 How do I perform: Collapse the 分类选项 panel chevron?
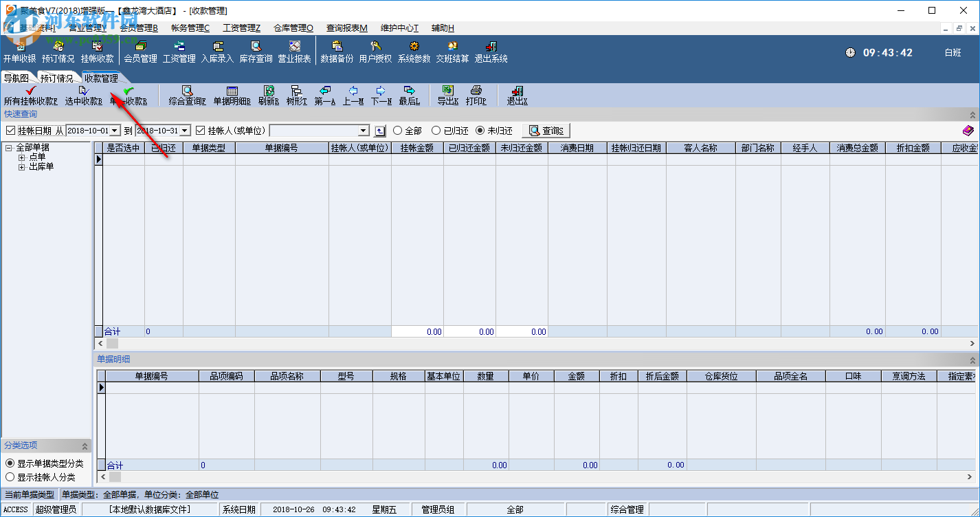tap(85, 445)
